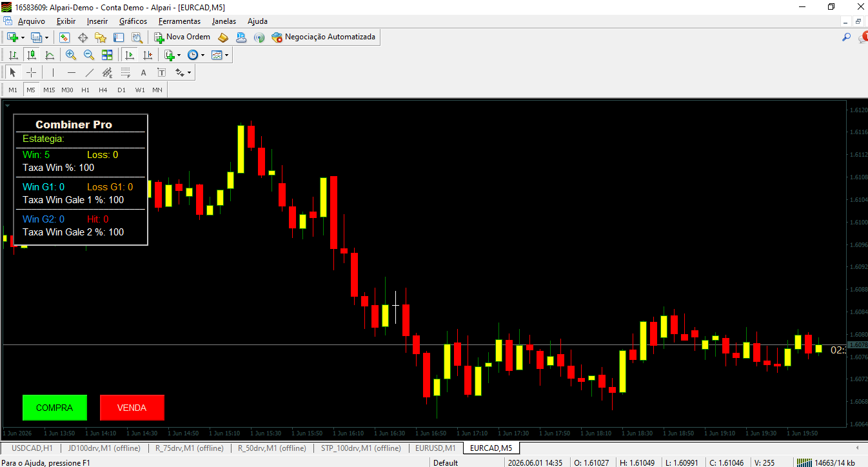Toggle chart shift button
Screen dimensions: 868x467
pyautogui.click(x=148, y=55)
